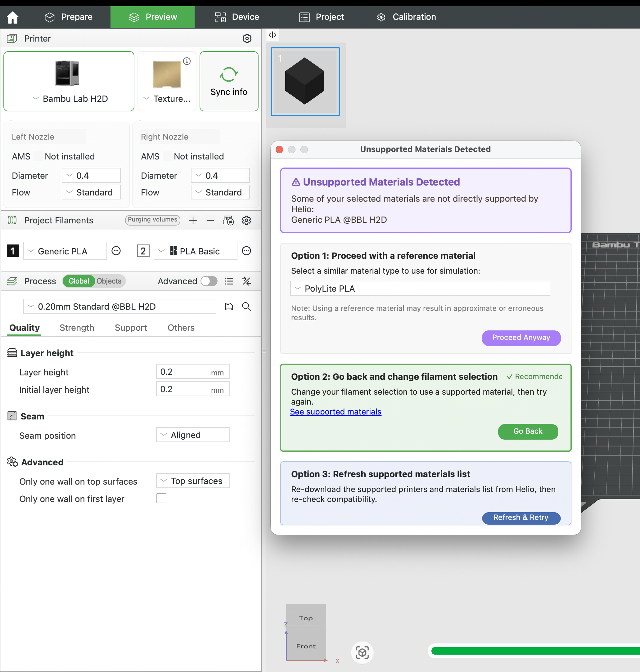
Task: Expand the Seam position Aligned dropdown
Action: pos(193,435)
